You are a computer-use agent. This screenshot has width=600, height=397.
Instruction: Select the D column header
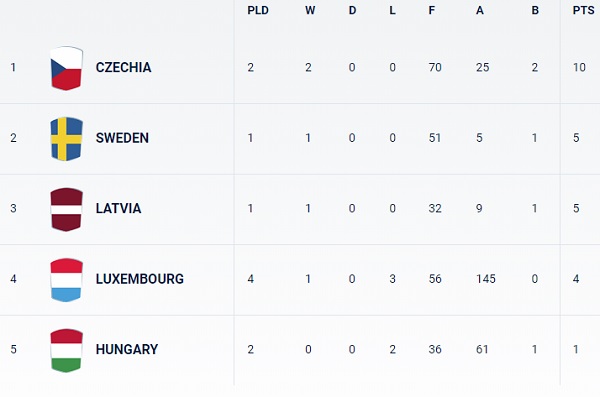[352, 10]
